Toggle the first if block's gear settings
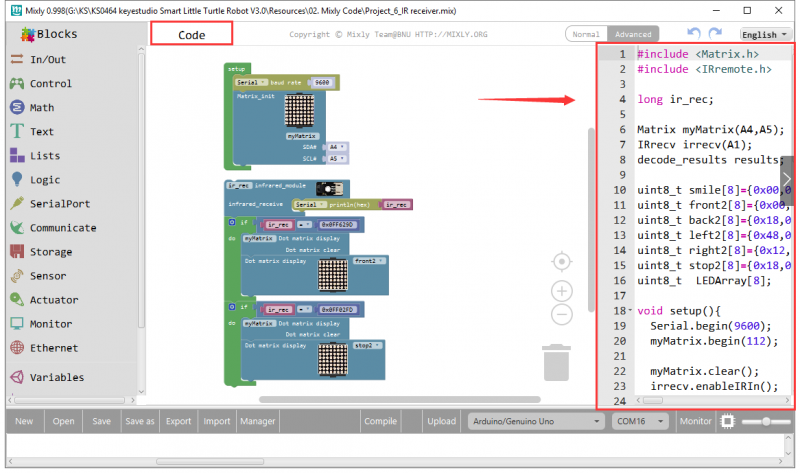This screenshot has height=473, width=800. 232,222
